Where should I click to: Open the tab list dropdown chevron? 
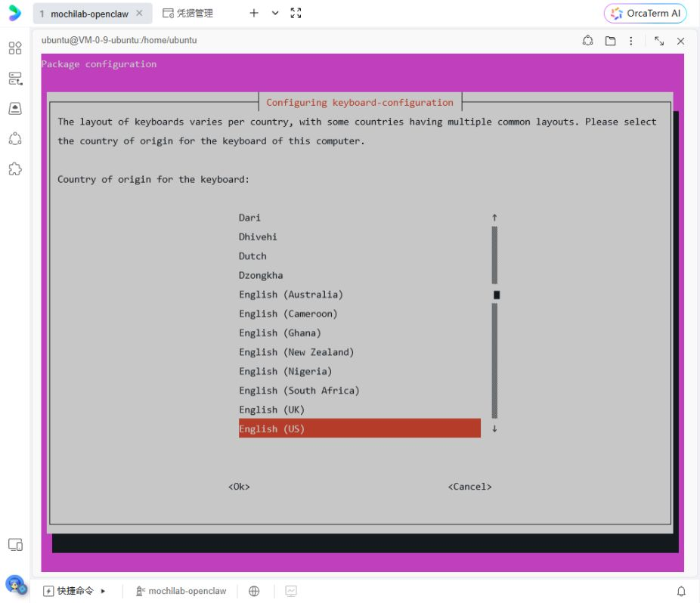(x=275, y=13)
